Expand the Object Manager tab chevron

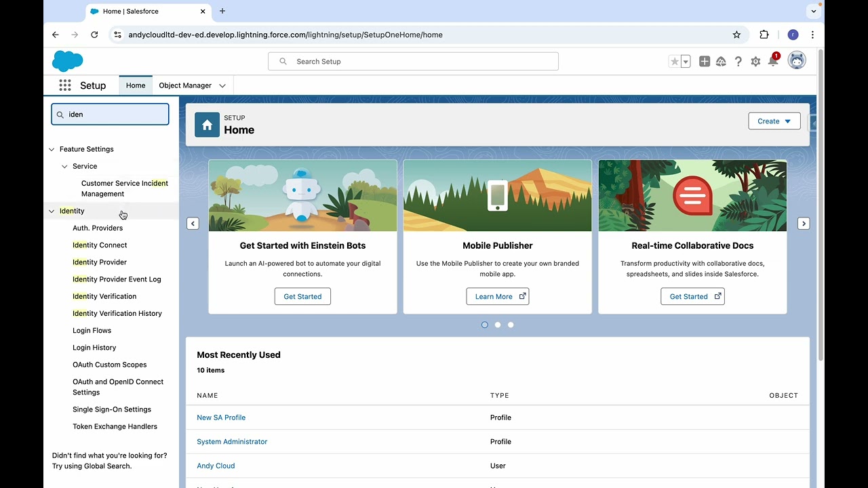pos(222,85)
